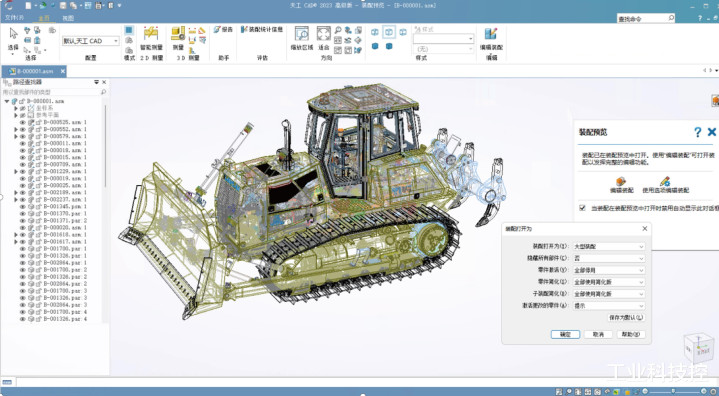Open the 装配打开为 dropdown showing 大型装配
The height and width of the screenshot is (396, 719).
pos(609,247)
